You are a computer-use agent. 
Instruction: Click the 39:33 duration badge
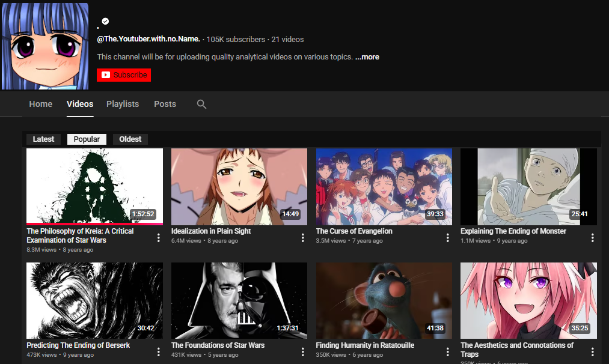tap(435, 214)
